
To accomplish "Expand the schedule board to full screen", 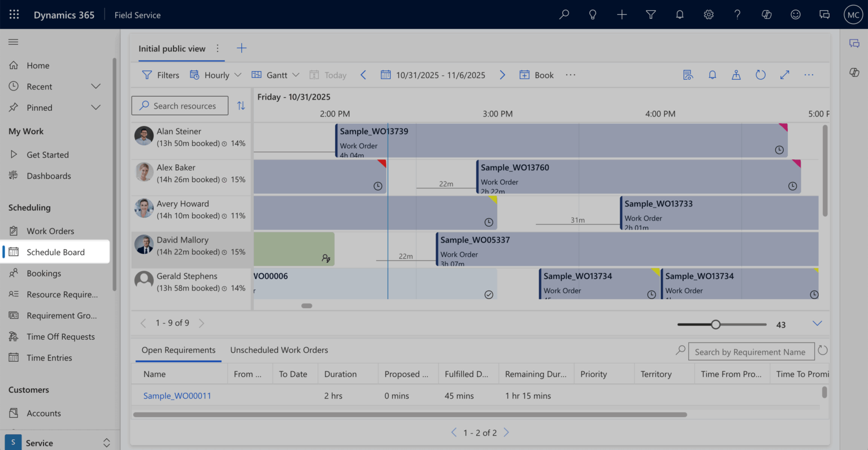I will [784, 74].
